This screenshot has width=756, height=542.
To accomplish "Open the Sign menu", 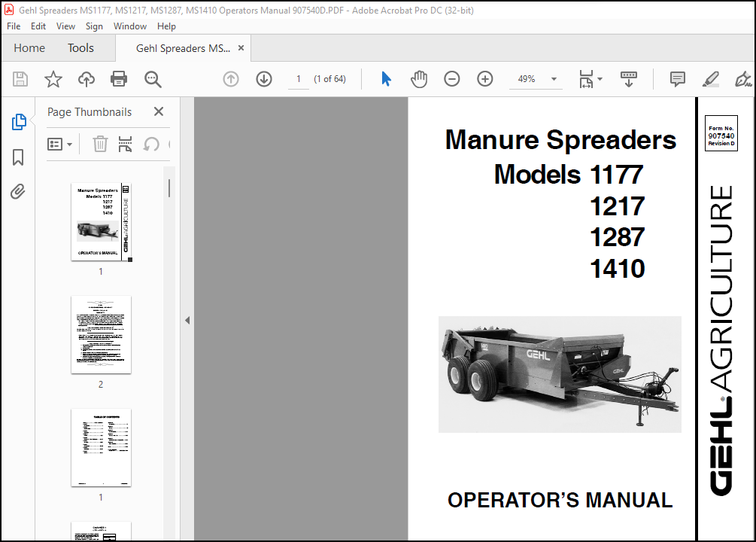I will tap(94, 26).
